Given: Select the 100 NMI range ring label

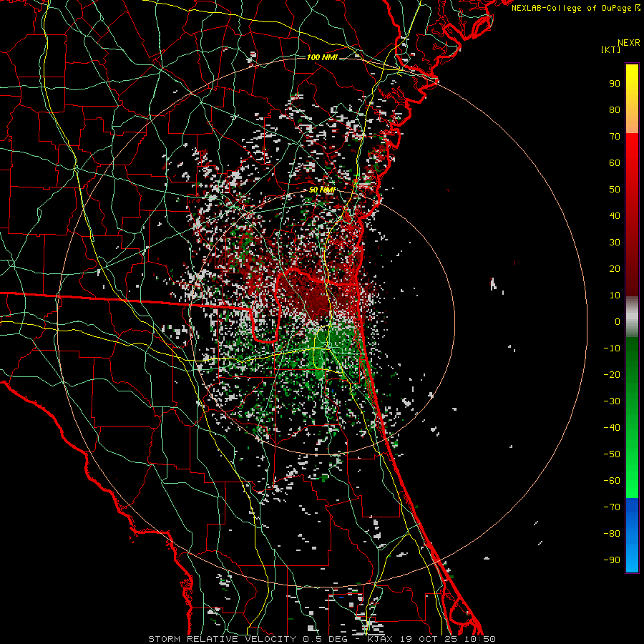Looking at the screenshot, I should [x=322, y=57].
